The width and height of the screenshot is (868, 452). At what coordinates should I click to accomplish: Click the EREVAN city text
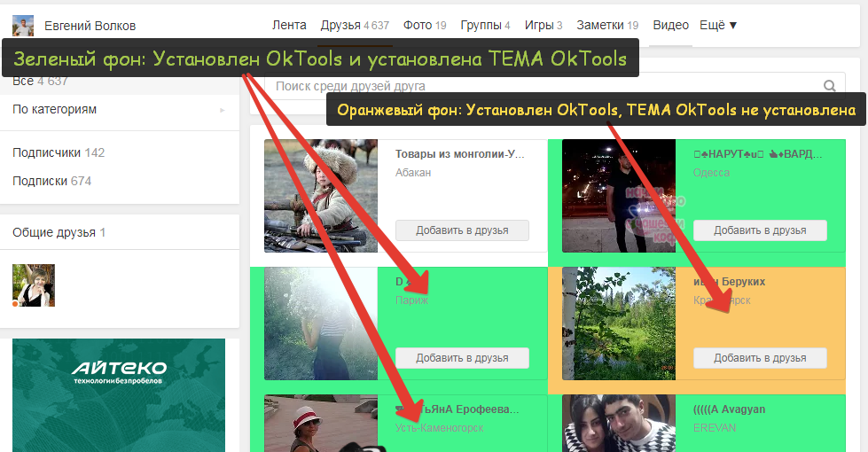(x=715, y=428)
